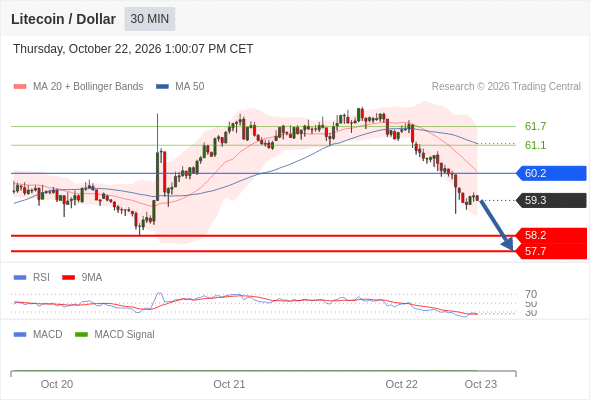
Task: Click the MACD Signal legend swatch
Action: point(81,334)
